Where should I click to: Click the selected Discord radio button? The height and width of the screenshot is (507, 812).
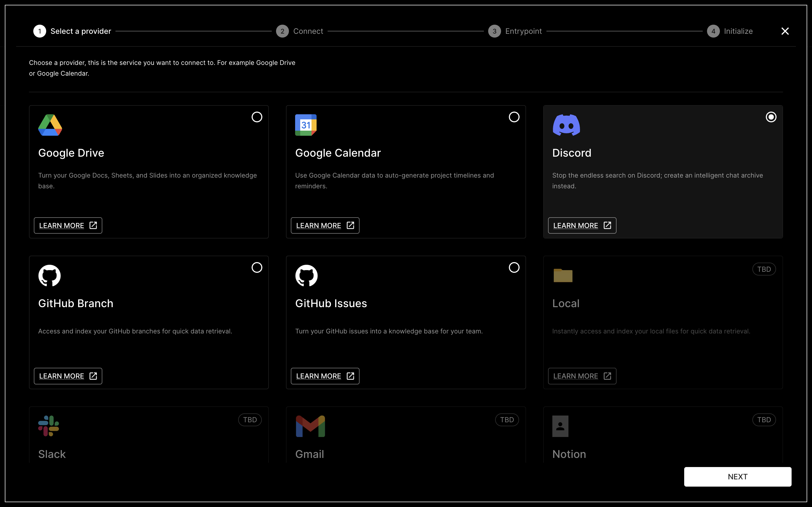[x=771, y=117]
